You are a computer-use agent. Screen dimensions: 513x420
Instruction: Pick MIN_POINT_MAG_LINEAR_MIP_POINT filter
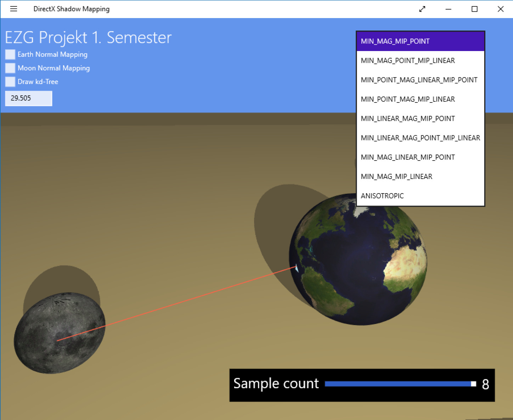(420, 80)
